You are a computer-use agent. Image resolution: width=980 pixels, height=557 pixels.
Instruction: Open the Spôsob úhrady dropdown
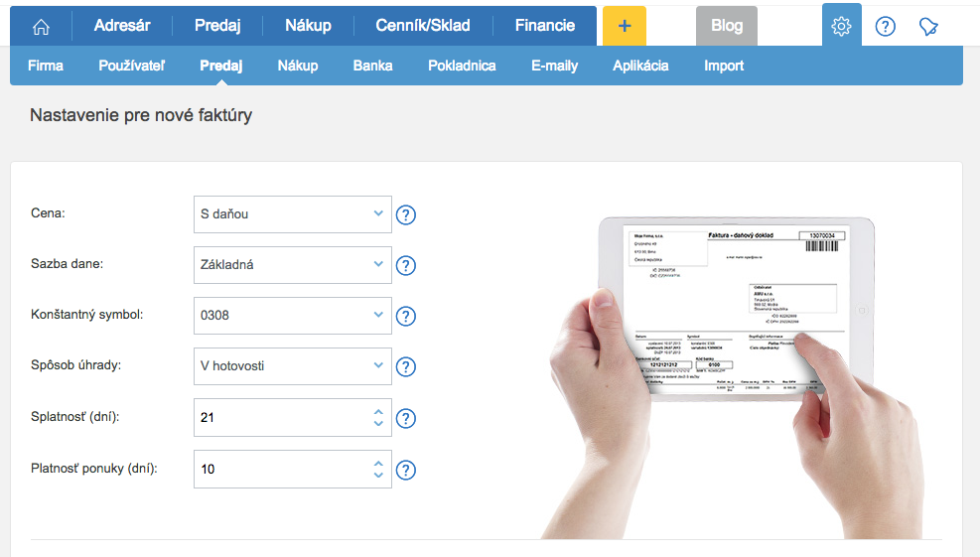[x=293, y=366]
